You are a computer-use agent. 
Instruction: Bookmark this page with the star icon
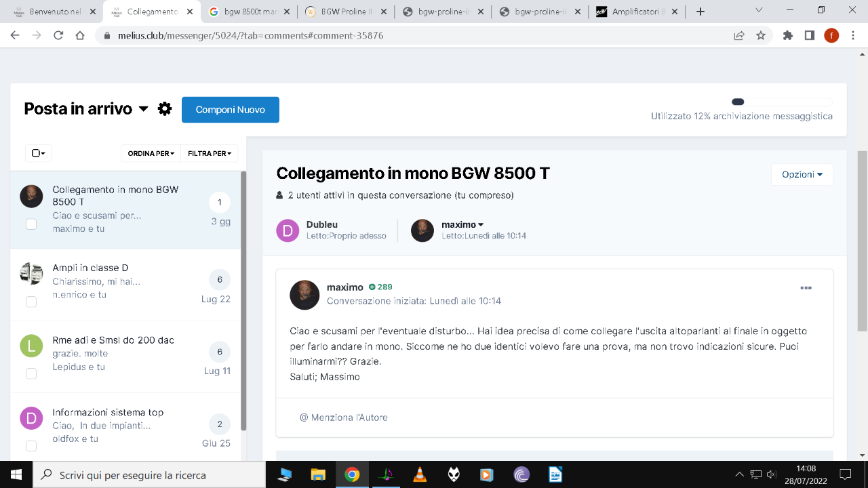pos(761,35)
